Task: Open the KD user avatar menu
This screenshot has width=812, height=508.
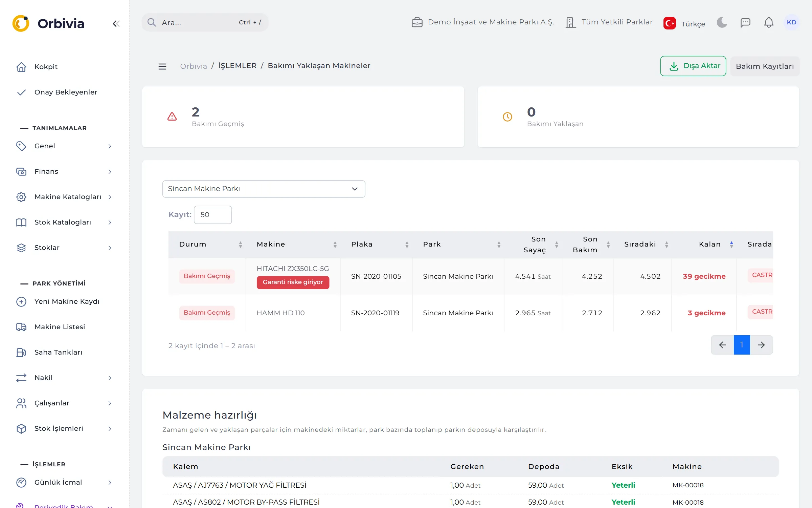Action: coord(791,22)
